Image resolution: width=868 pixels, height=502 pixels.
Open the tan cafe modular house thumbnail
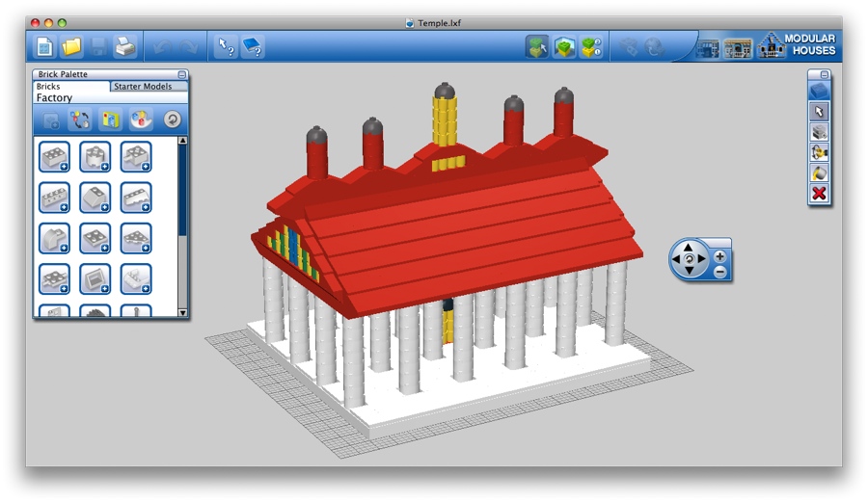(738, 48)
